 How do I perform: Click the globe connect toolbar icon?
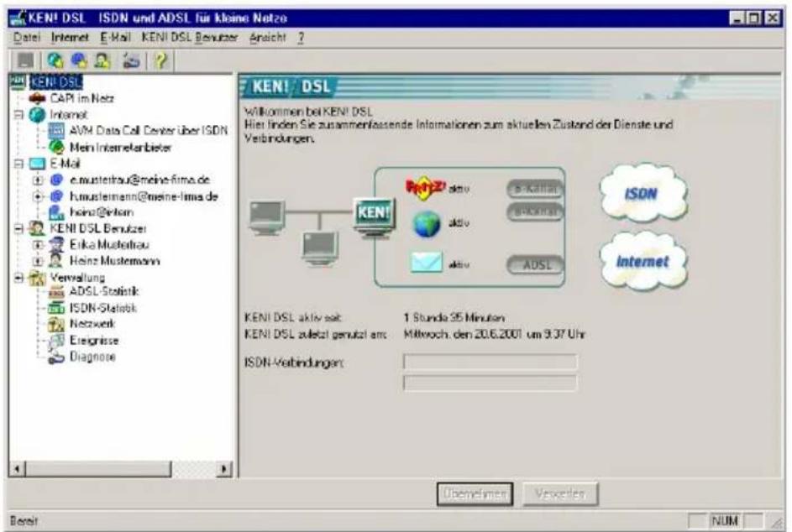(x=55, y=61)
